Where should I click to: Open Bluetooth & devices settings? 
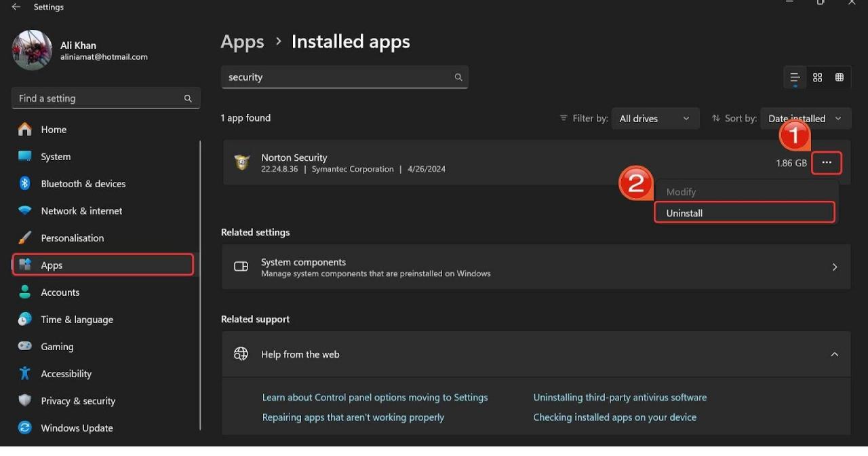click(x=83, y=183)
